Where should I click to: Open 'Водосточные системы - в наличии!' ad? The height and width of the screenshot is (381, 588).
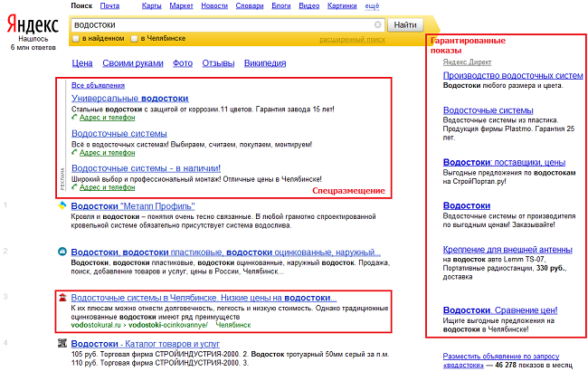point(146,168)
